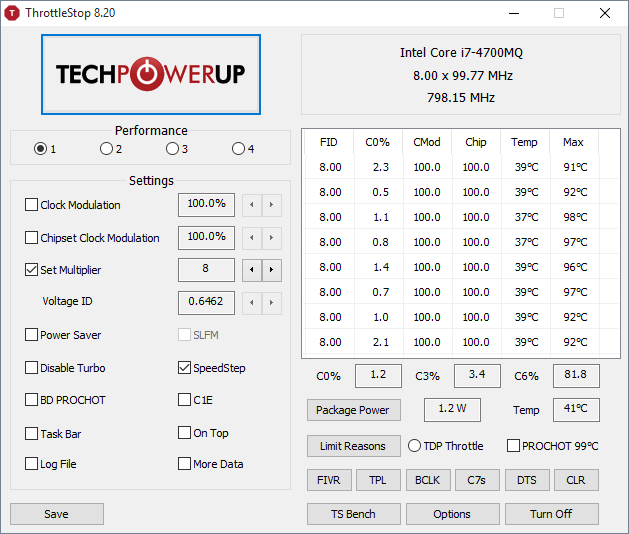Image resolution: width=629 pixels, height=534 pixels.
Task: Enable Chipset Clock Modulation checkbox
Action: (31, 238)
